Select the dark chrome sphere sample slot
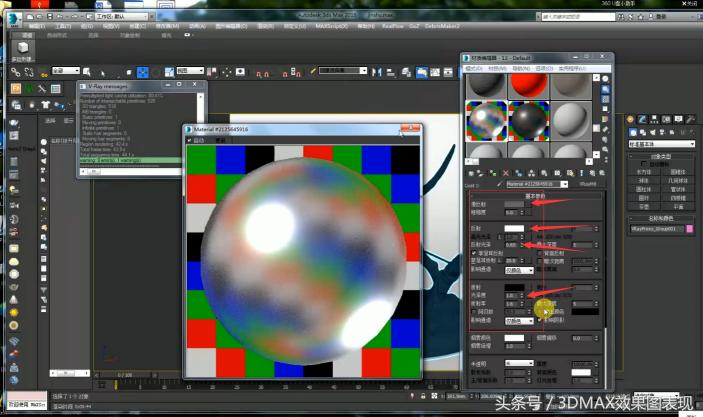 point(529,120)
